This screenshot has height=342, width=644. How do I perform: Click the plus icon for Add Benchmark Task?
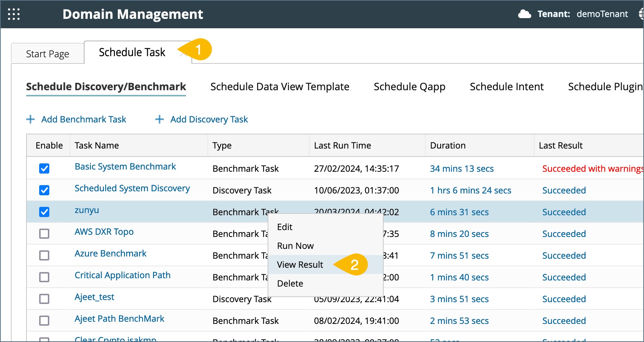[31, 119]
